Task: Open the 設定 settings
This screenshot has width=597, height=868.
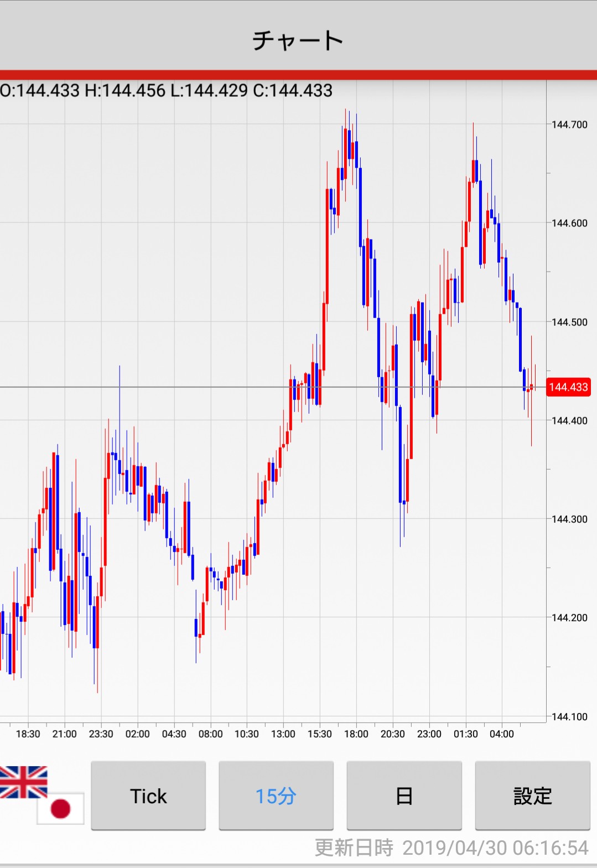Action: tap(532, 796)
